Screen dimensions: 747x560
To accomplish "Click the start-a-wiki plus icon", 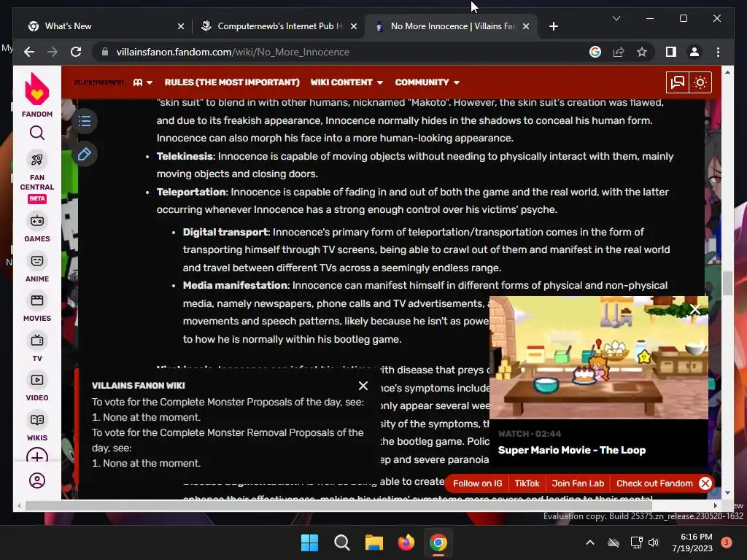I will (36, 456).
